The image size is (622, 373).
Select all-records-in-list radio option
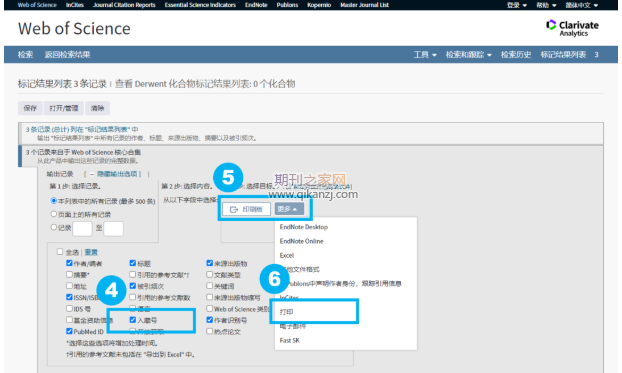[54, 201]
